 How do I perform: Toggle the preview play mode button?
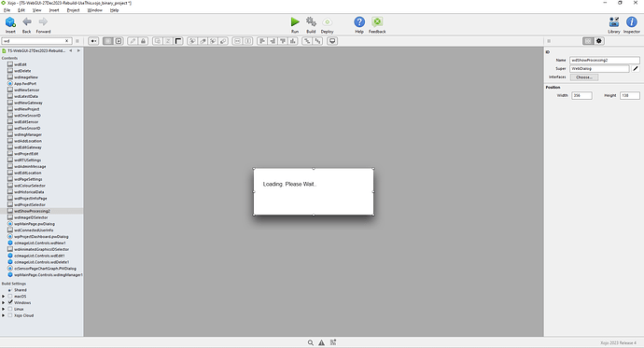pyautogui.click(x=119, y=41)
